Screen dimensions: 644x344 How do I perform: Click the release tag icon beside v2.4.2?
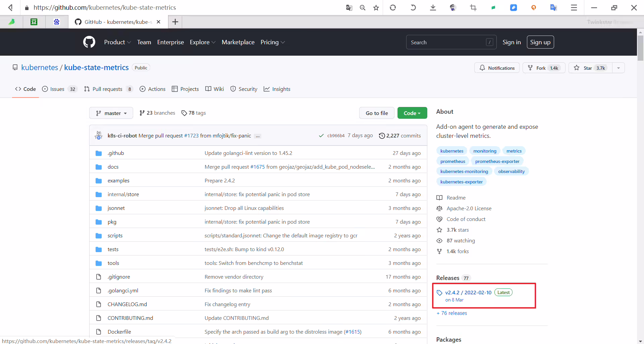(439, 293)
